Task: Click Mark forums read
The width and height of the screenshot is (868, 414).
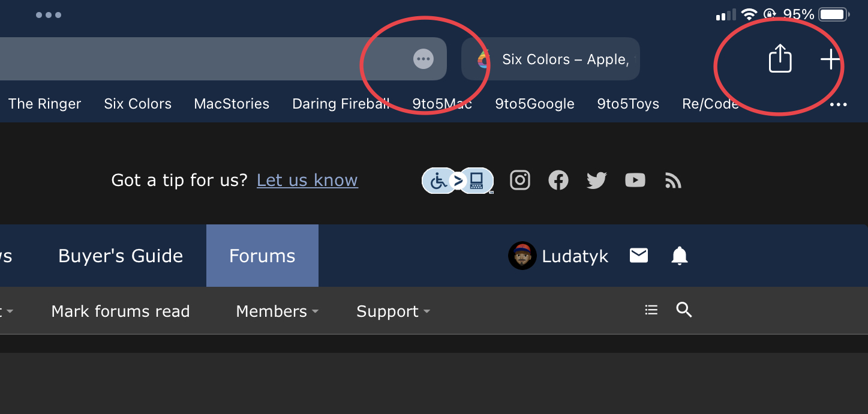Action: pos(121,311)
